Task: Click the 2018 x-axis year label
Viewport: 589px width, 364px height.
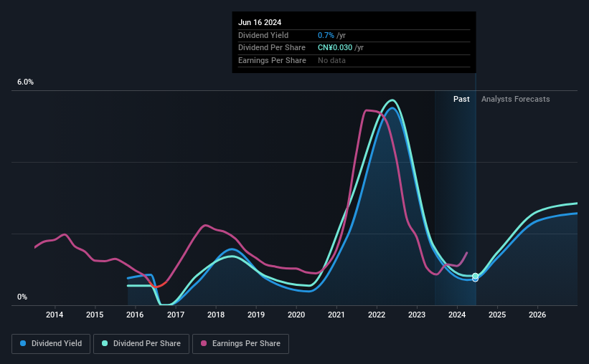Action: tap(216, 315)
